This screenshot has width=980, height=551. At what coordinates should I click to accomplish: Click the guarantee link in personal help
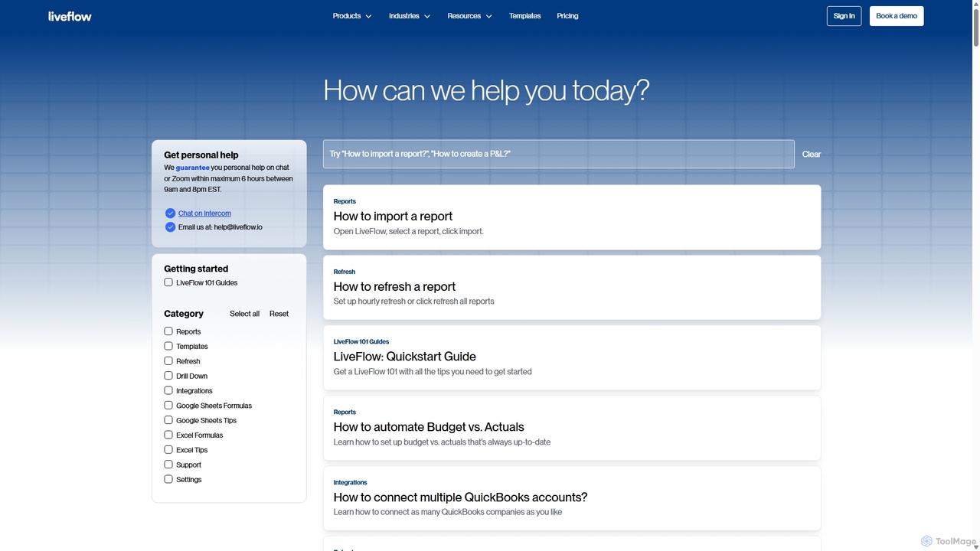(x=192, y=168)
